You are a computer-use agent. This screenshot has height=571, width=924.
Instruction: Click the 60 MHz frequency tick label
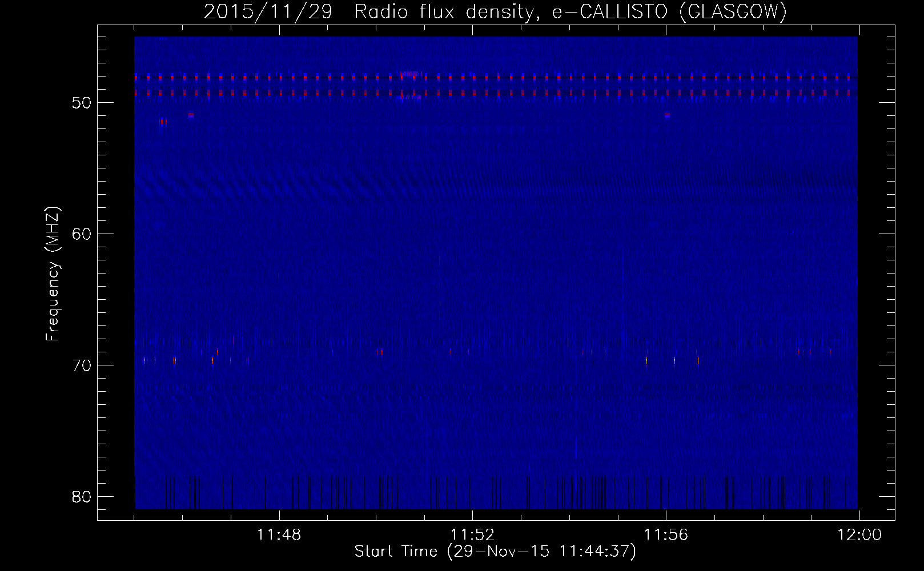(x=82, y=234)
